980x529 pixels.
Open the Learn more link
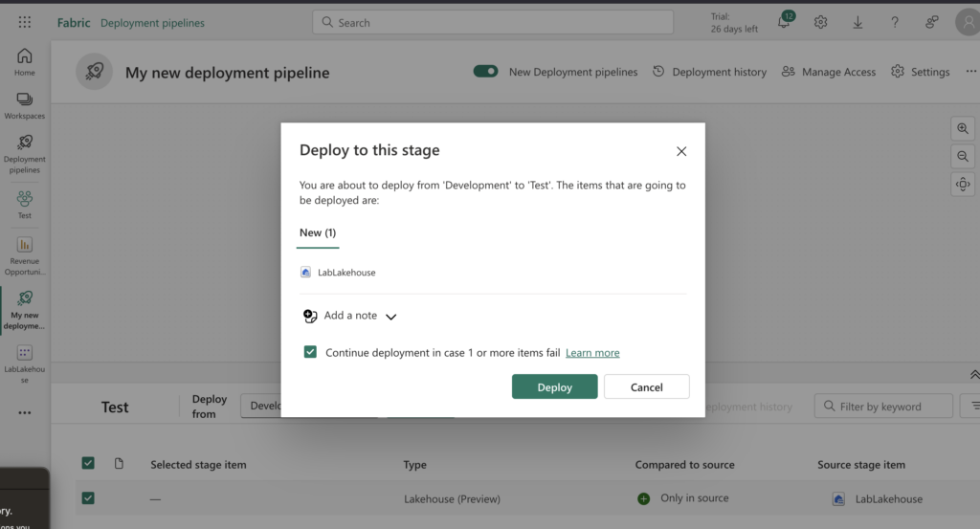point(592,353)
